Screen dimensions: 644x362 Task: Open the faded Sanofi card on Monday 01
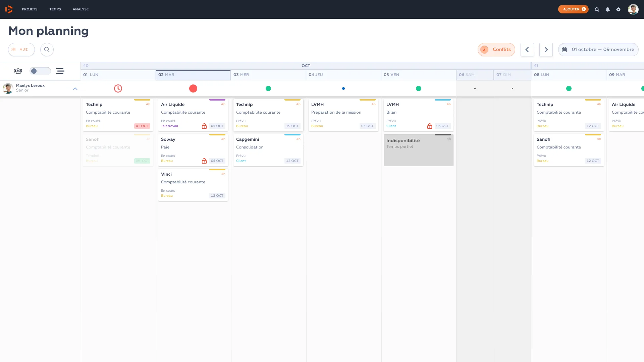point(118,150)
